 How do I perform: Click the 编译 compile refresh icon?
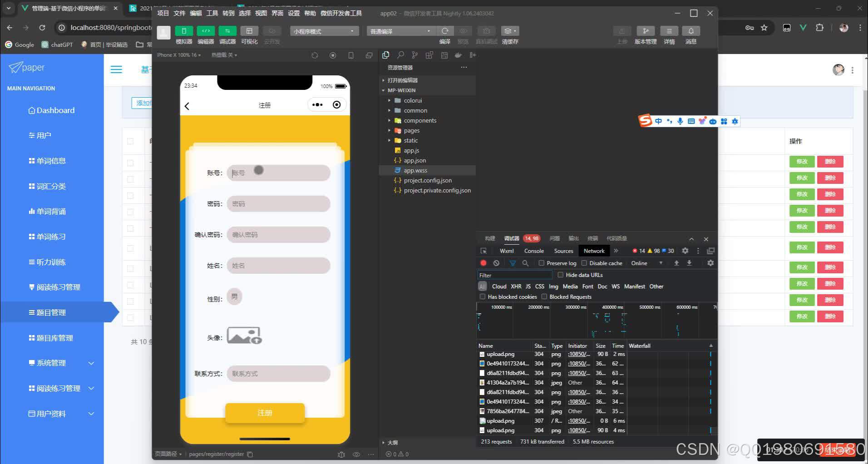pyautogui.click(x=445, y=31)
